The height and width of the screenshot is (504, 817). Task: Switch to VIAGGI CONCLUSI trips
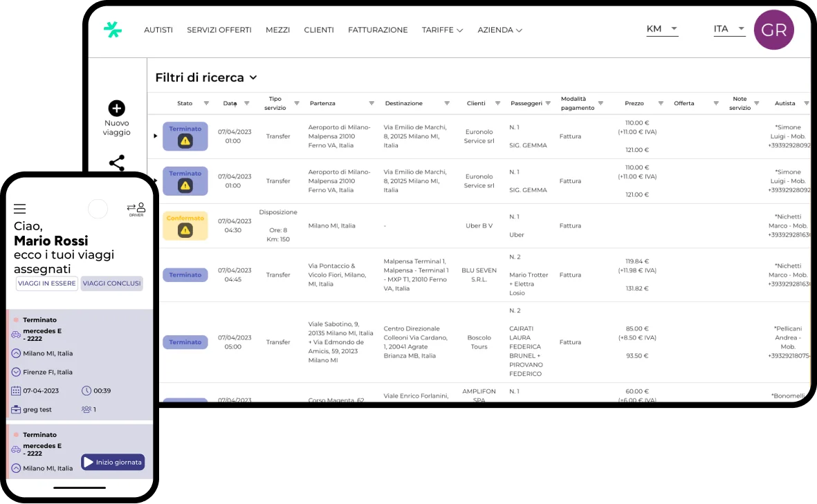(x=111, y=283)
